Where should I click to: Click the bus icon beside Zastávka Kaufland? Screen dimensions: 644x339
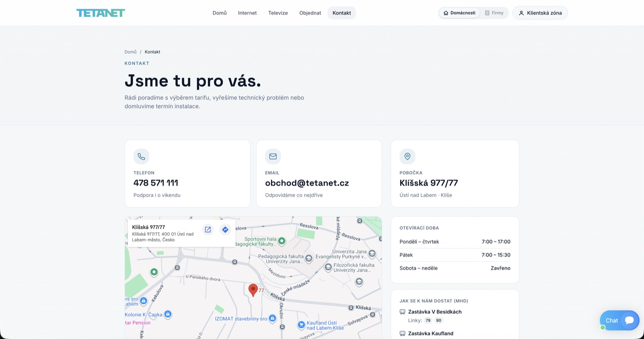(x=402, y=334)
